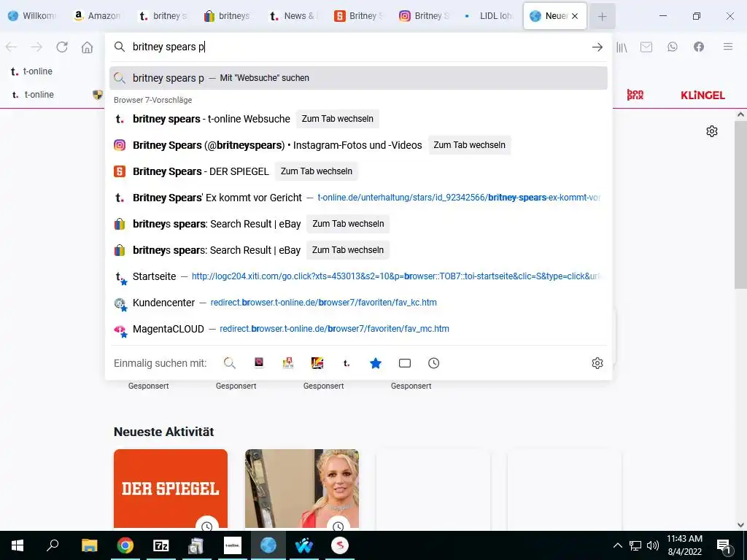The height and width of the screenshot is (560, 747).
Task: Search once with t-online engine icon
Action: tap(347, 363)
